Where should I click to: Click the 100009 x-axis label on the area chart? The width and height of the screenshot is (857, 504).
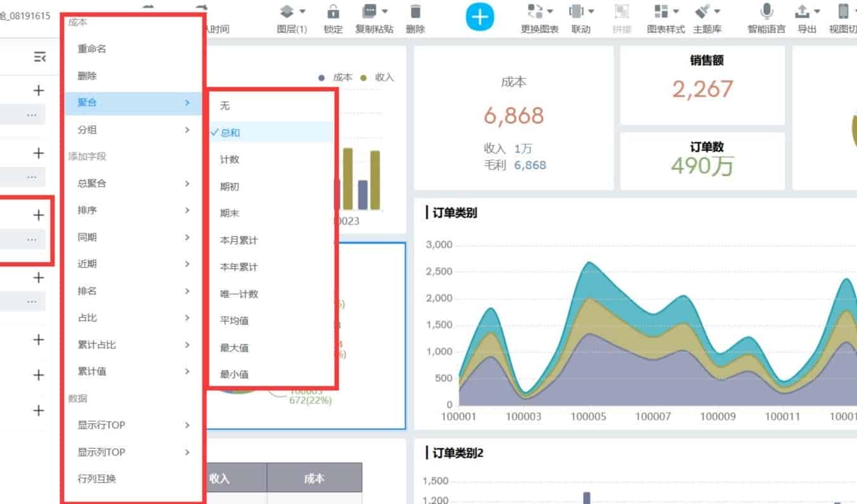point(718,417)
